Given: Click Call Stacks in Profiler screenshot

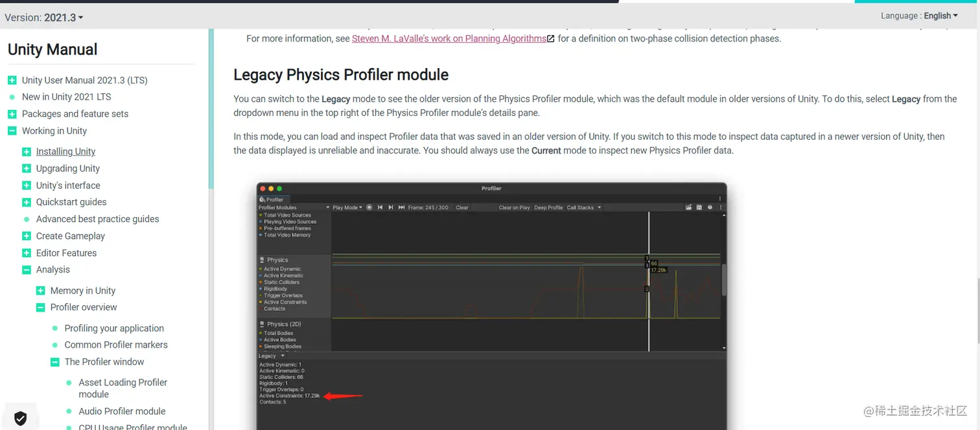Looking at the screenshot, I should pyautogui.click(x=584, y=208).
